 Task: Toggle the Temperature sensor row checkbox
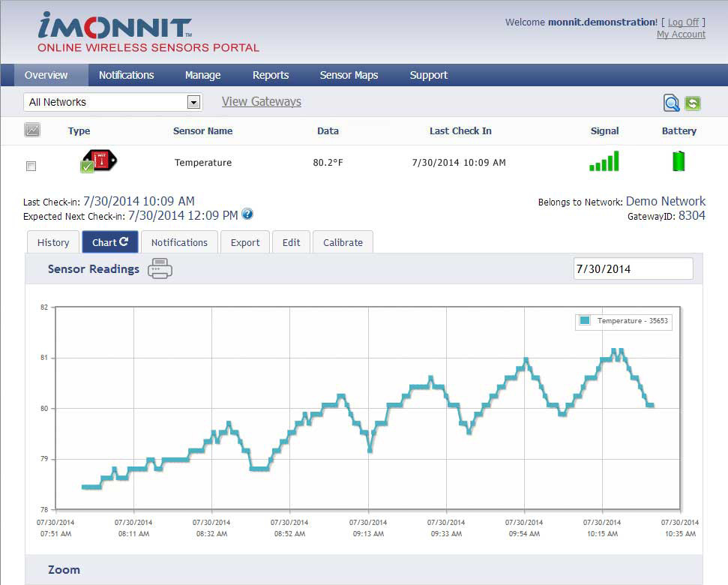(31, 166)
